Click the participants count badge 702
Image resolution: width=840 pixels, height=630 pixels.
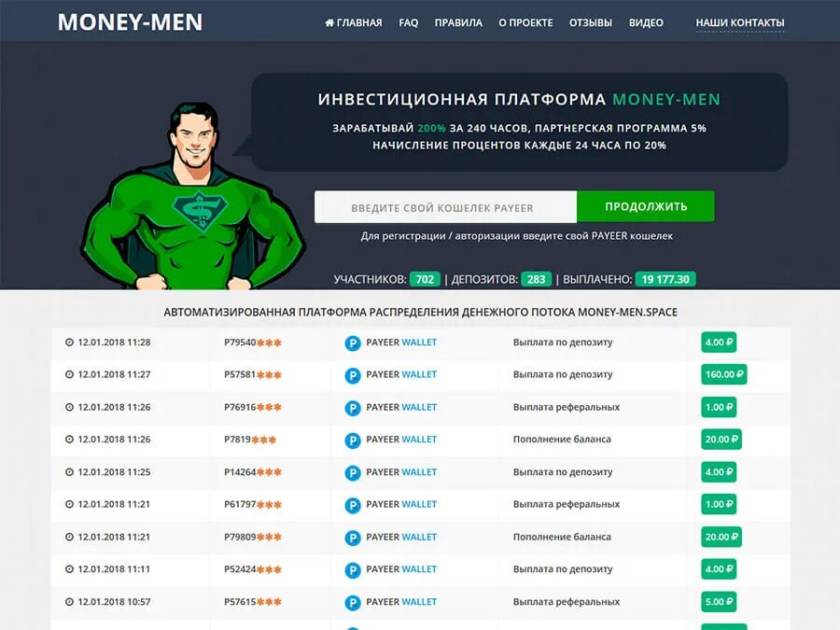pyautogui.click(x=425, y=279)
